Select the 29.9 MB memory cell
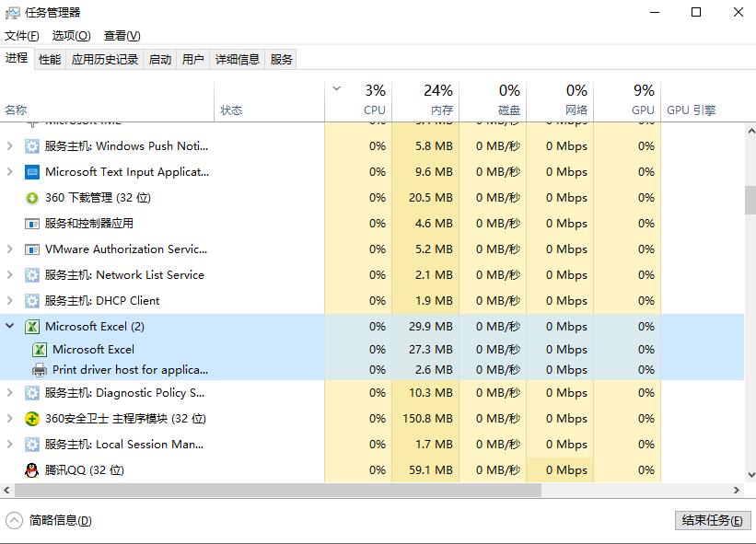The image size is (756, 544). (x=425, y=327)
